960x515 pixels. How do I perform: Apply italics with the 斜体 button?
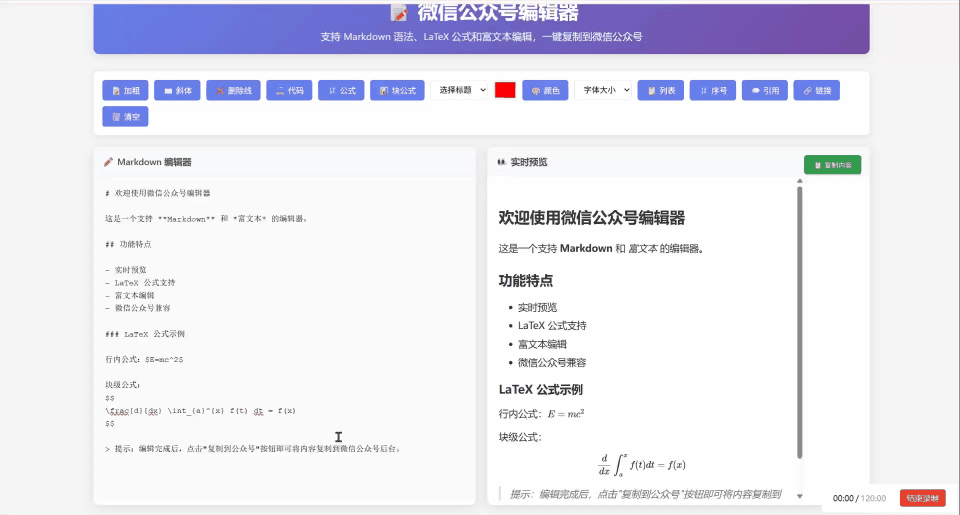(177, 91)
